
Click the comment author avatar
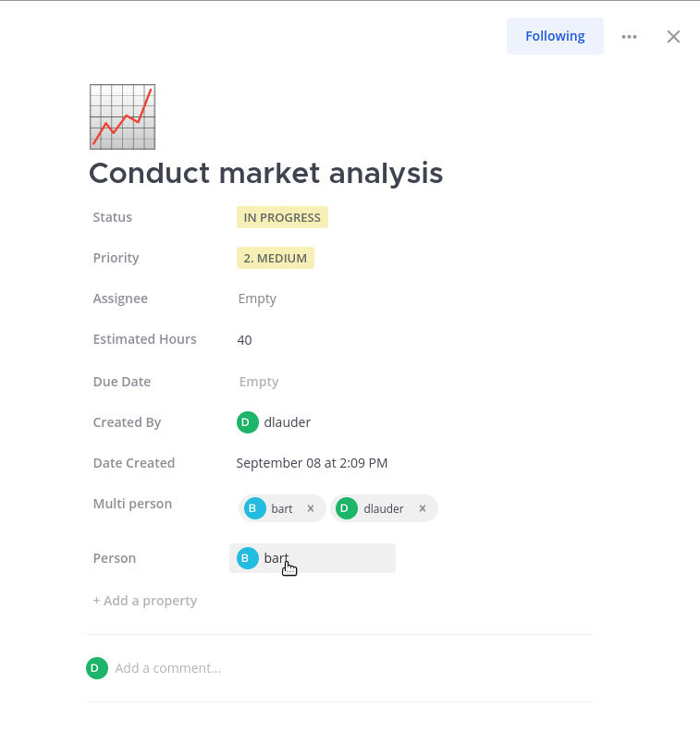coord(97,668)
